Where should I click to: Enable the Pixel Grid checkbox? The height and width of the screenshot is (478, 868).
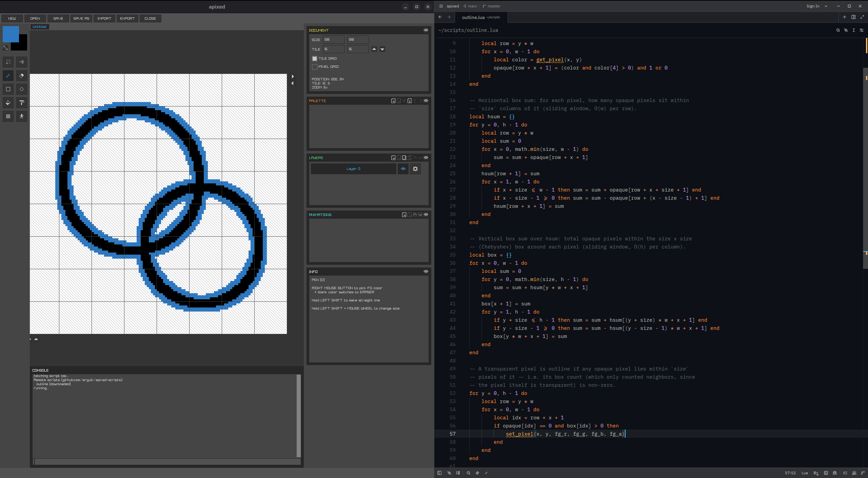pyautogui.click(x=315, y=67)
